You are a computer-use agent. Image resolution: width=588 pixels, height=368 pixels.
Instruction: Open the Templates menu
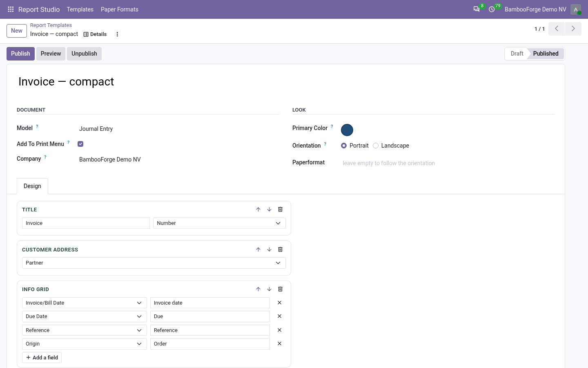80,9
